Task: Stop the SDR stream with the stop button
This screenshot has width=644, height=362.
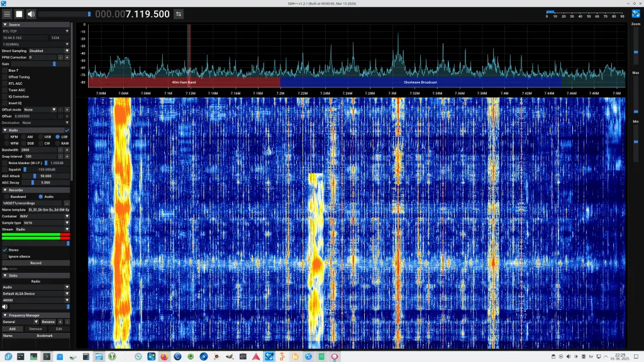Action: point(19,14)
